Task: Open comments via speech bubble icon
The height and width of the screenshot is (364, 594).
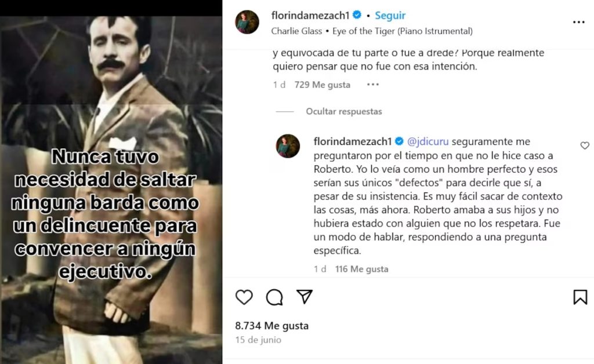Action: 274,297
